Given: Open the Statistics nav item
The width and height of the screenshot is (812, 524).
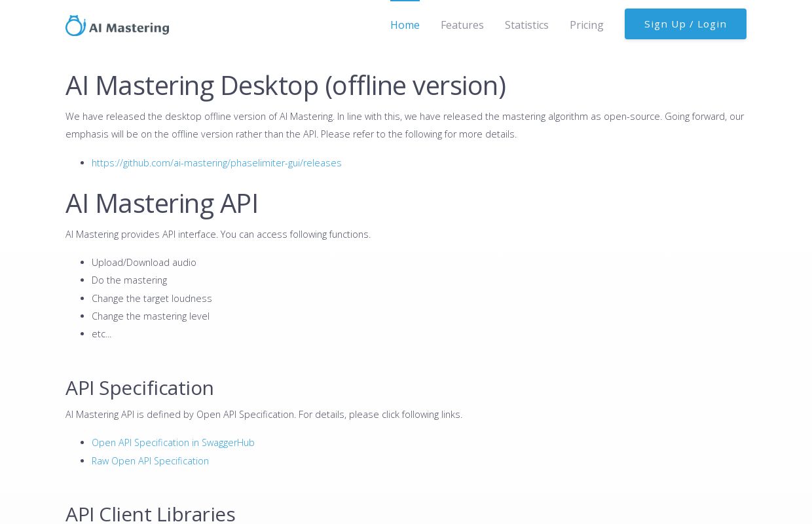Looking at the screenshot, I should tap(526, 25).
